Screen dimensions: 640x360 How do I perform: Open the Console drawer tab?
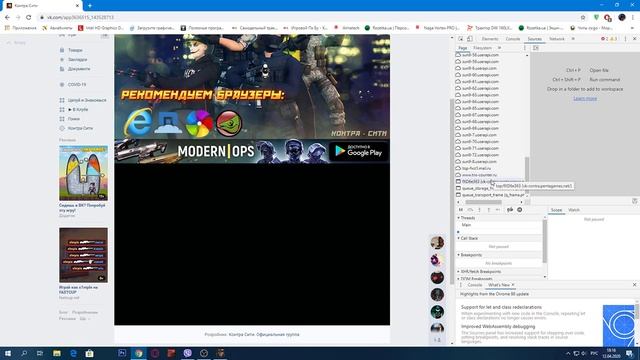point(475,285)
